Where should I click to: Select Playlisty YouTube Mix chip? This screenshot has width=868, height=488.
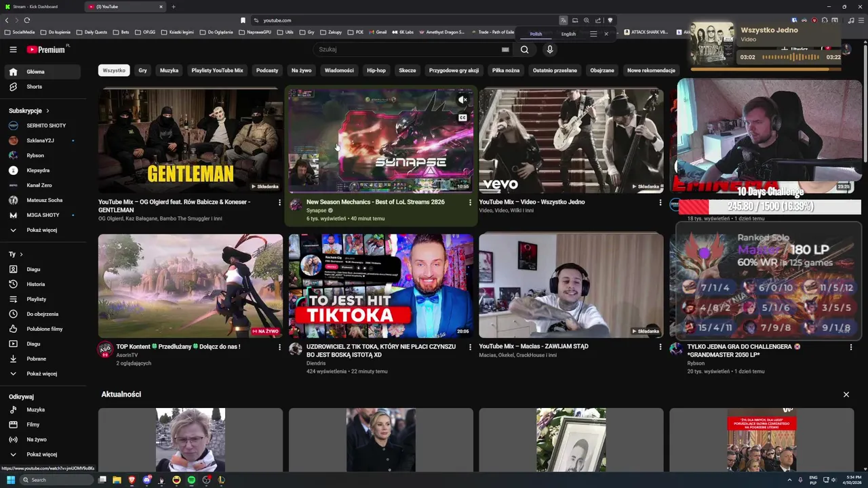click(x=217, y=70)
